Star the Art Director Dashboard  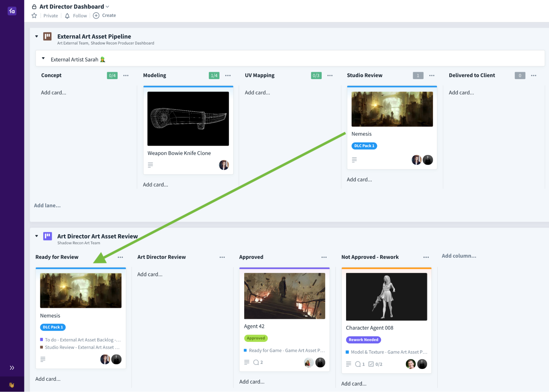coord(34,16)
